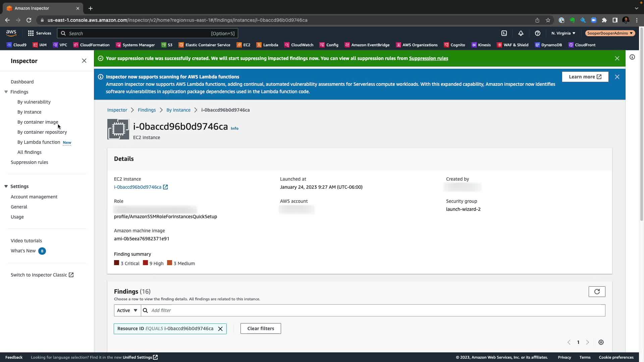This screenshot has width=644, height=362.
Task: Remove the Resource ID filter chip
Action: [220, 329]
